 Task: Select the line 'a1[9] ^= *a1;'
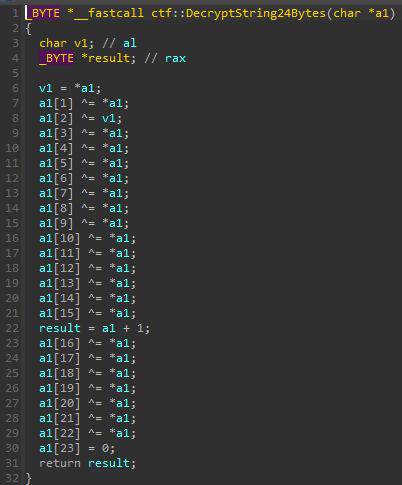84,223
